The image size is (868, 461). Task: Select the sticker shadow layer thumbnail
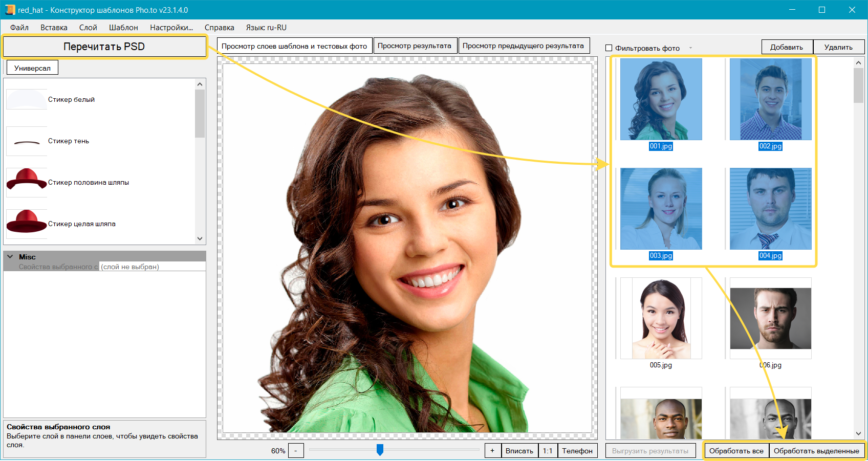point(27,141)
